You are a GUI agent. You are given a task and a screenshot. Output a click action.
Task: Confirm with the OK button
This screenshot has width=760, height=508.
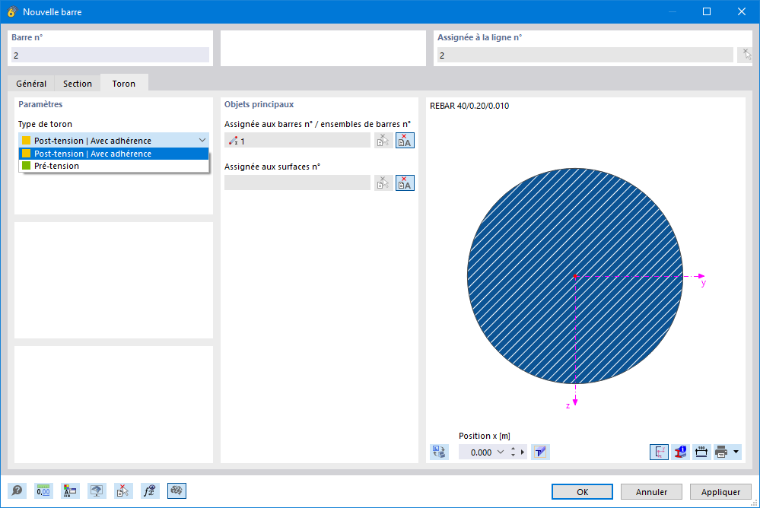pos(582,492)
